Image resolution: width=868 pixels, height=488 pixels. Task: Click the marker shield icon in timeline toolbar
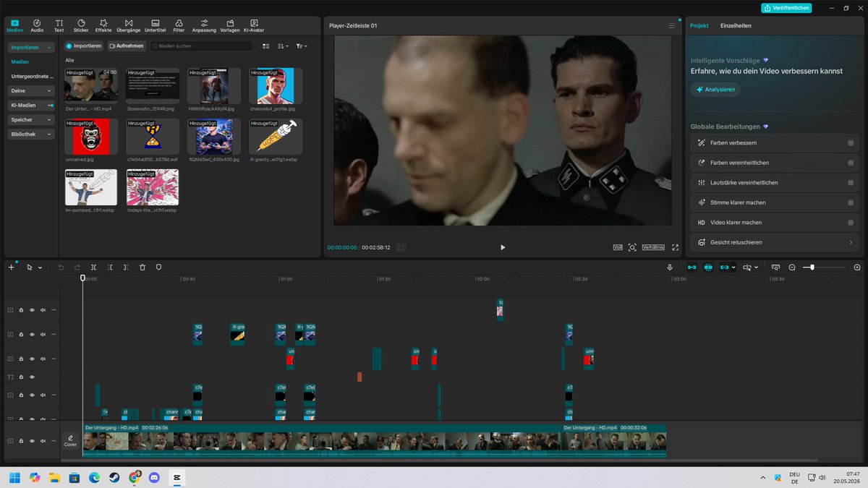pyautogui.click(x=158, y=267)
